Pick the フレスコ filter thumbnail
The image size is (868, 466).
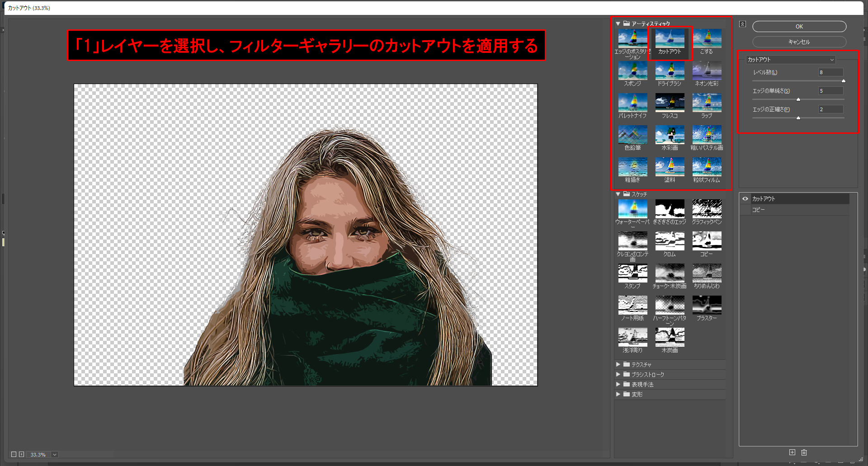pos(670,104)
